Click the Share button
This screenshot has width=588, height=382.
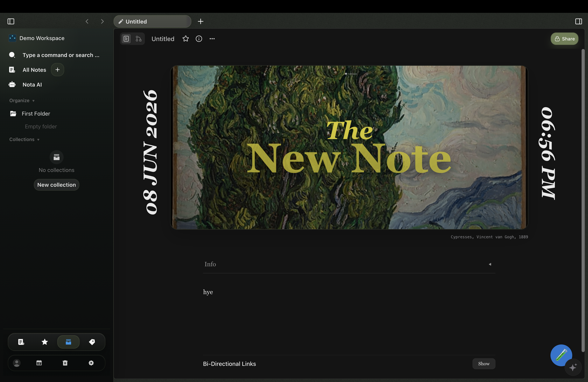coord(564,39)
